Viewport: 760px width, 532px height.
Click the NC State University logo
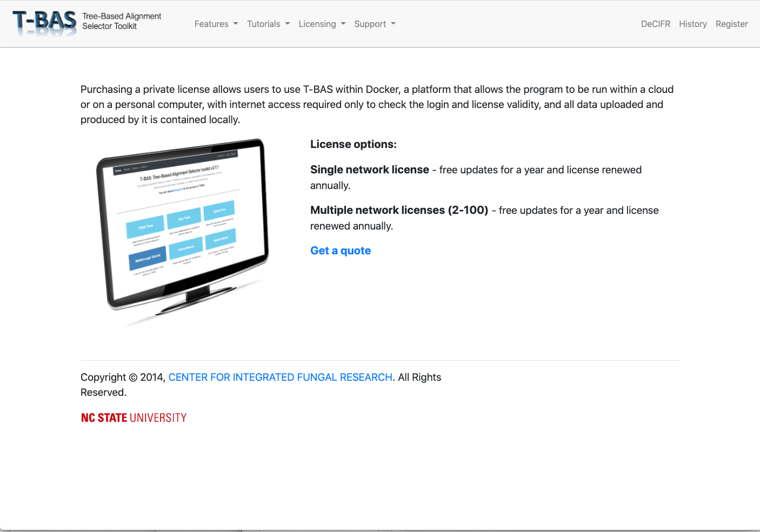point(134,417)
